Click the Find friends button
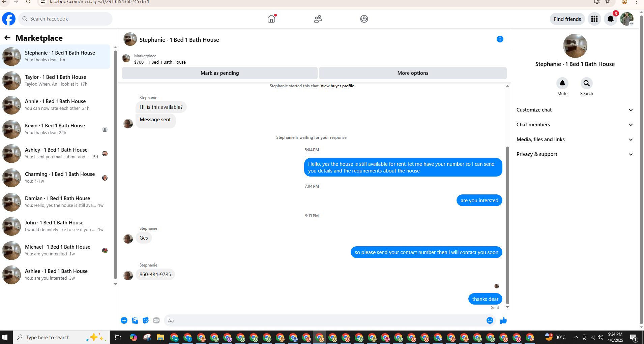644x344 pixels. [567, 19]
